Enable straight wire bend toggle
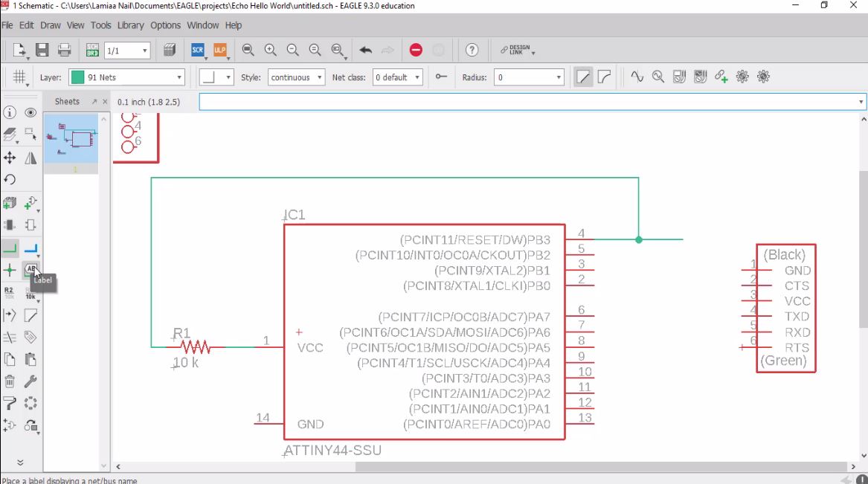 click(x=583, y=77)
